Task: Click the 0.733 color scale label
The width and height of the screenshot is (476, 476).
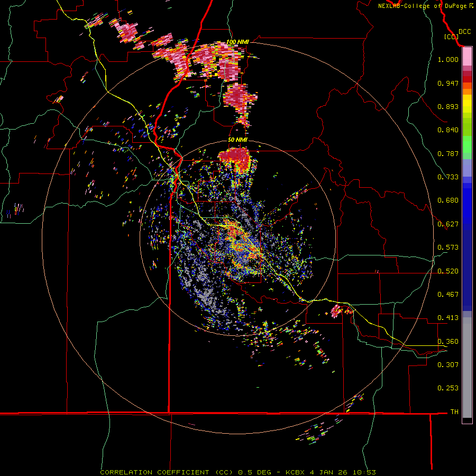Action: pyautogui.click(x=448, y=177)
